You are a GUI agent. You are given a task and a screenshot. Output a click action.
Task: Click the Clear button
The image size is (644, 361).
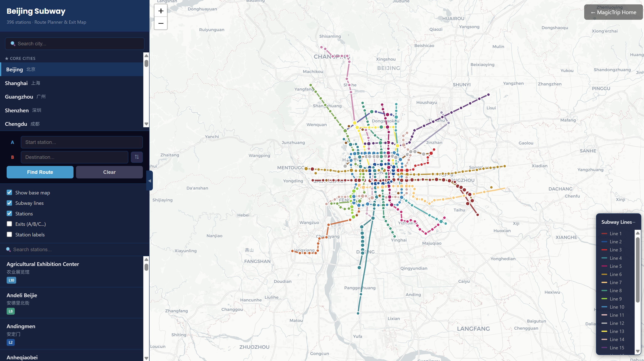tap(109, 172)
